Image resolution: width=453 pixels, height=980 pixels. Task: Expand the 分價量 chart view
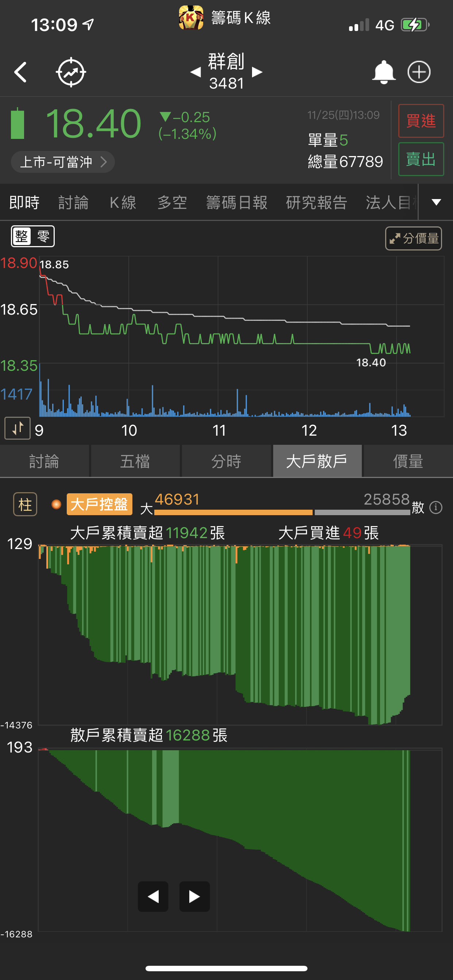pyautogui.click(x=413, y=238)
